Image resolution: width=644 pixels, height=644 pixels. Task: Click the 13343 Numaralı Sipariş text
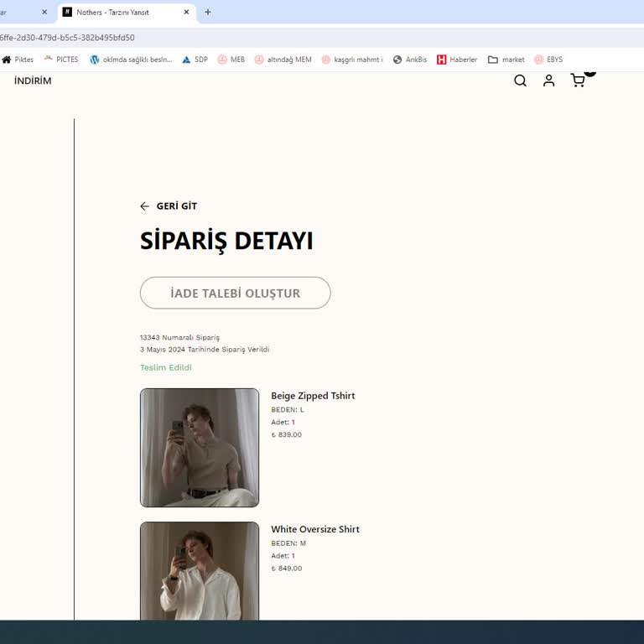pos(180,338)
